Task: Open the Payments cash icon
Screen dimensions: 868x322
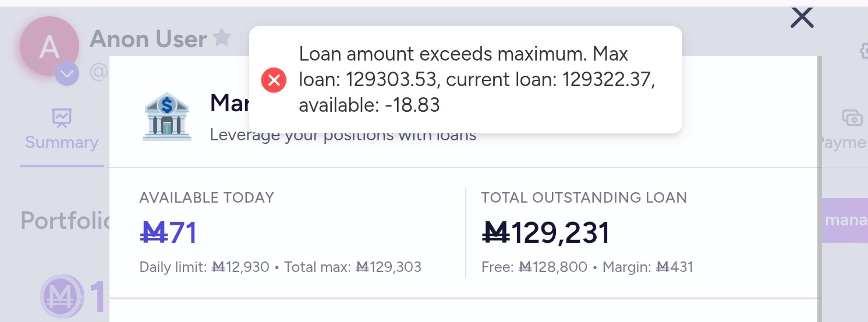Action: point(852,118)
